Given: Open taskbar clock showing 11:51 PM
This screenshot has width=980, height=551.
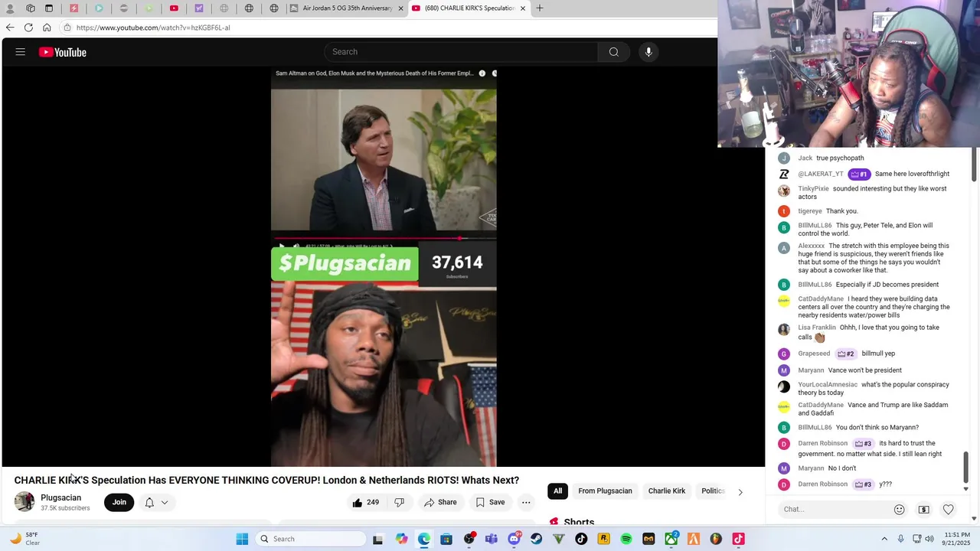Looking at the screenshot, I should click(x=957, y=539).
